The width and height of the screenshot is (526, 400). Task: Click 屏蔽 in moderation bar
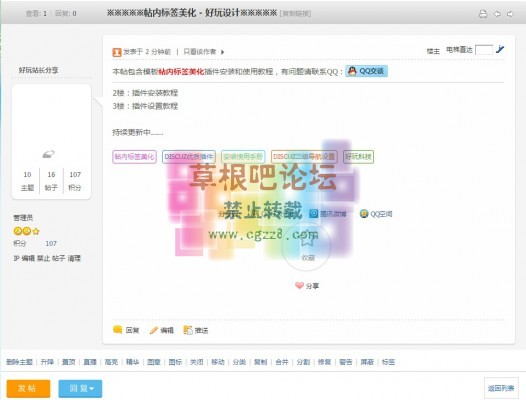[367, 362]
